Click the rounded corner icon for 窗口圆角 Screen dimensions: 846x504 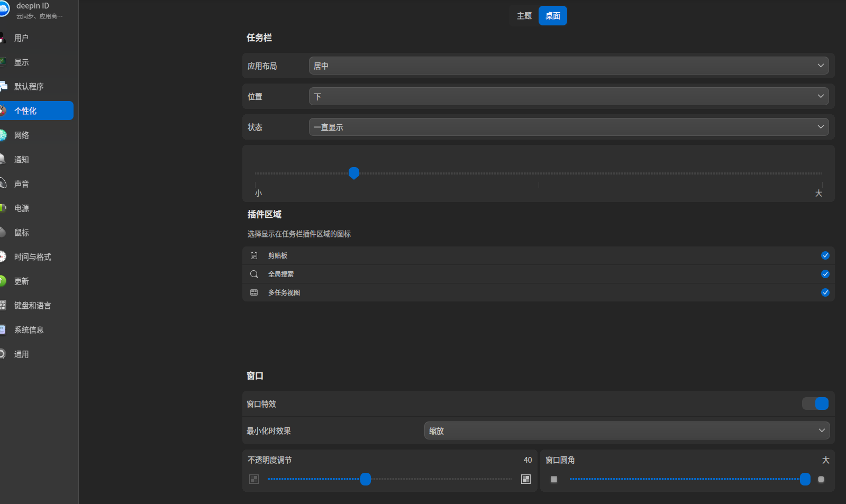tap(821, 479)
